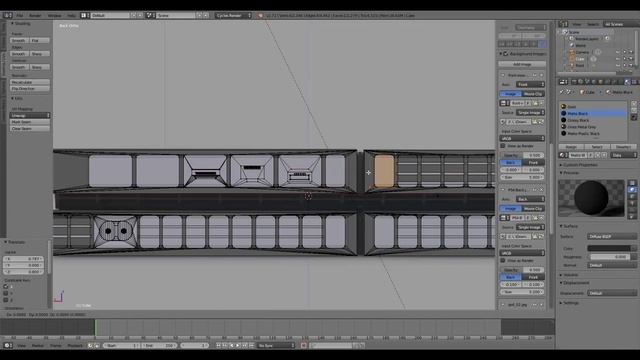Select sphere preview type icon

tap(632, 189)
